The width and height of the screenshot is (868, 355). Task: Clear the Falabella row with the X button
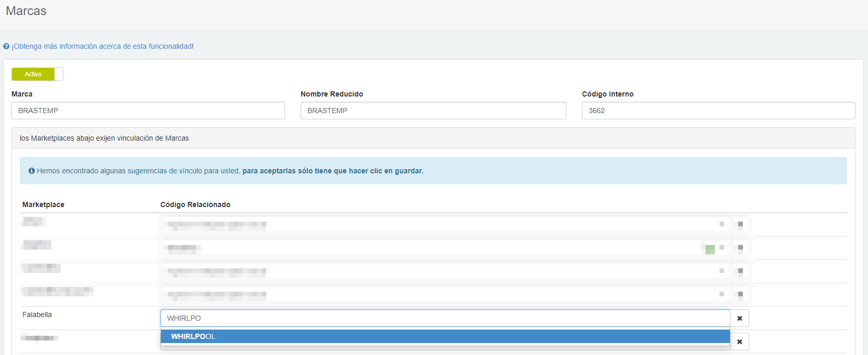click(x=740, y=318)
